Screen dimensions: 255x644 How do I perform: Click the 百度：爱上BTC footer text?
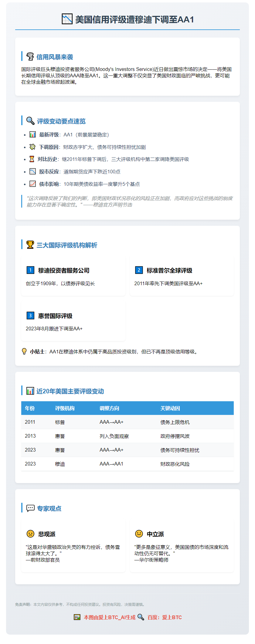pyautogui.click(x=165, y=617)
